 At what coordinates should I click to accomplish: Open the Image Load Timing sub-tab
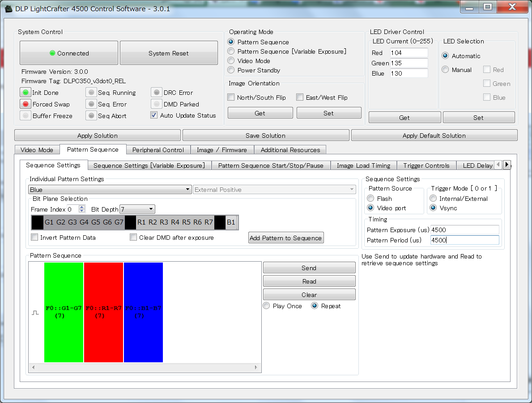coord(364,165)
